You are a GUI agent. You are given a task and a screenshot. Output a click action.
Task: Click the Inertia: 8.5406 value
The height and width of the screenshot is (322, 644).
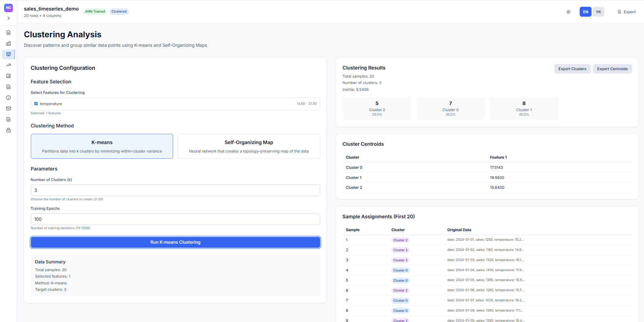tap(355, 89)
